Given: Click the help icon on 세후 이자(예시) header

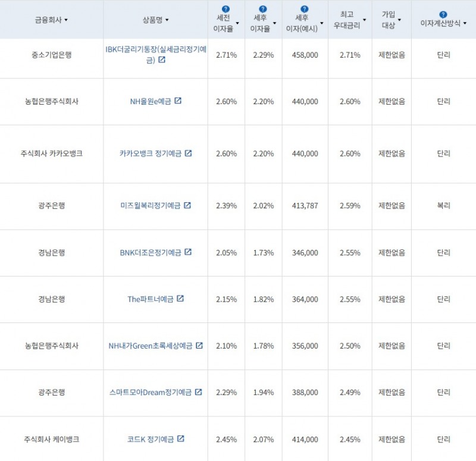Looking at the screenshot, I should tap(304, 8).
